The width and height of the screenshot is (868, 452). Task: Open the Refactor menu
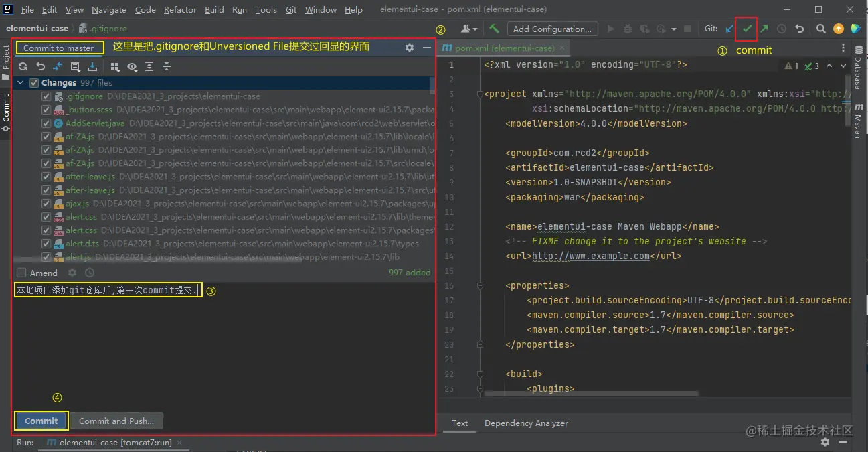180,9
